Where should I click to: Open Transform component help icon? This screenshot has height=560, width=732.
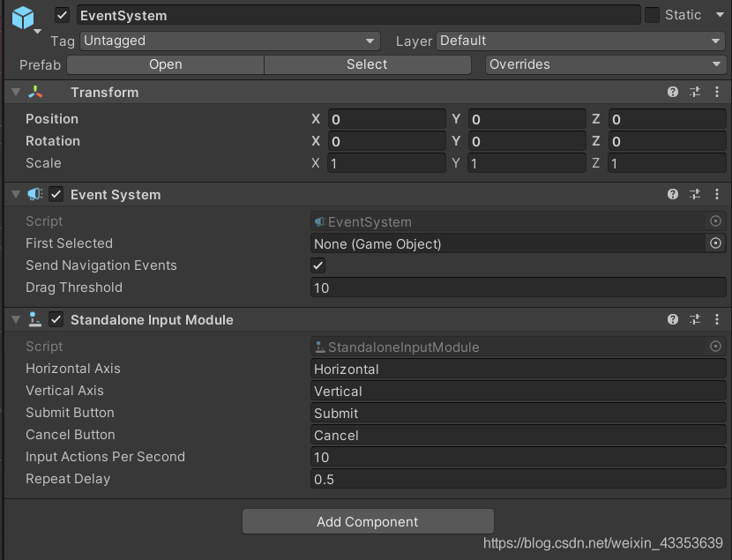click(x=673, y=92)
